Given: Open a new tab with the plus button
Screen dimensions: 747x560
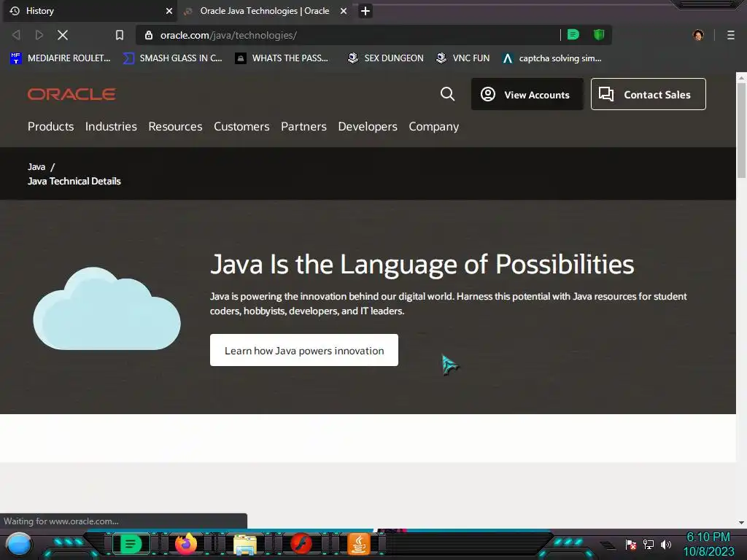Looking at the screenshot, I should pos(365,11).
